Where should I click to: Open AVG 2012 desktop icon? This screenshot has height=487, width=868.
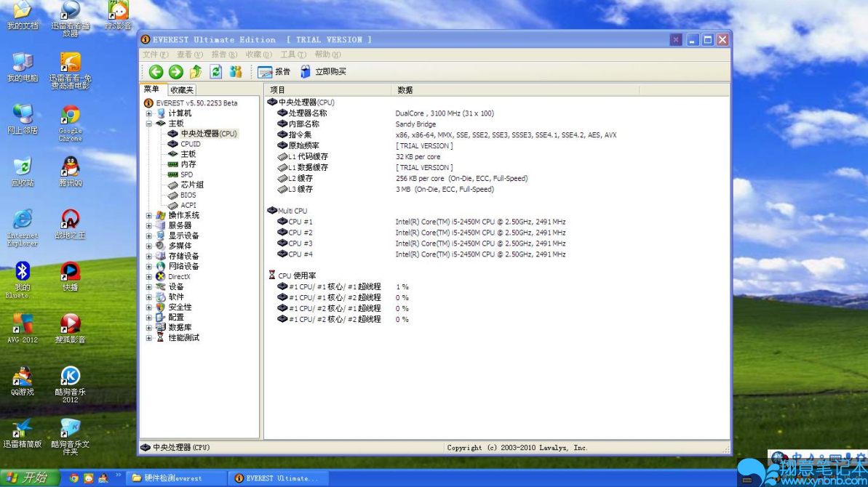coord(23,329)
